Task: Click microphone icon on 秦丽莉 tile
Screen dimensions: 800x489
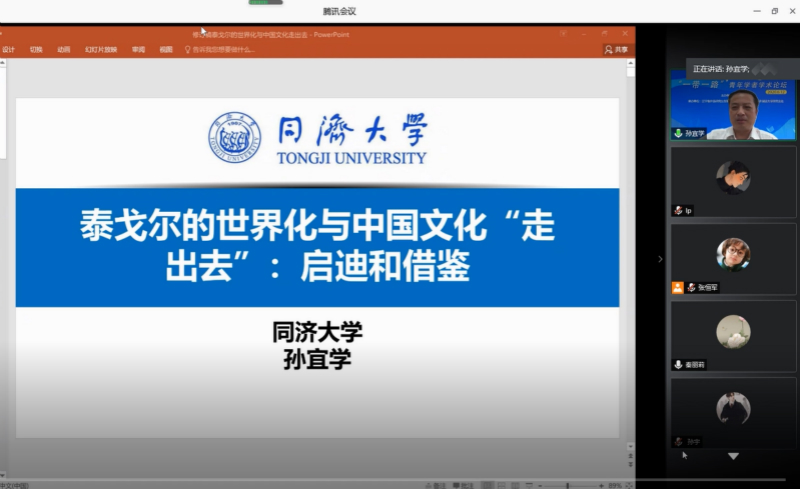Action: click(x=678, y=364)
